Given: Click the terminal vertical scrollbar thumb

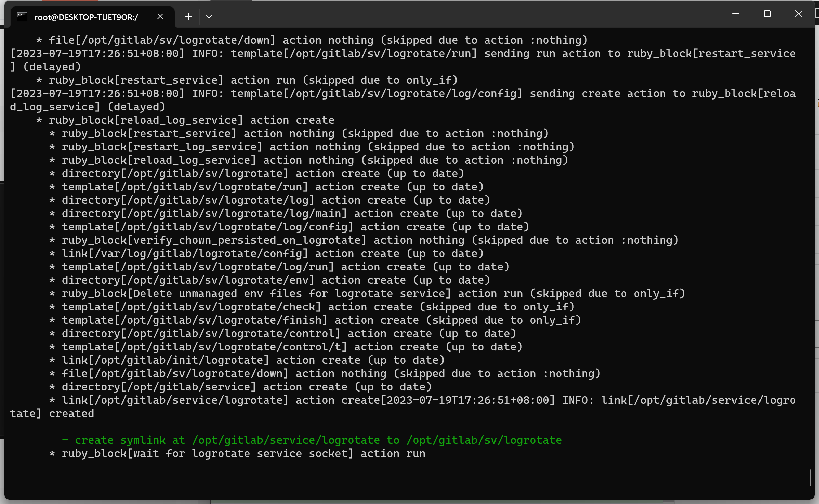Looking at the screenshot, I should [x=810, y=477].
